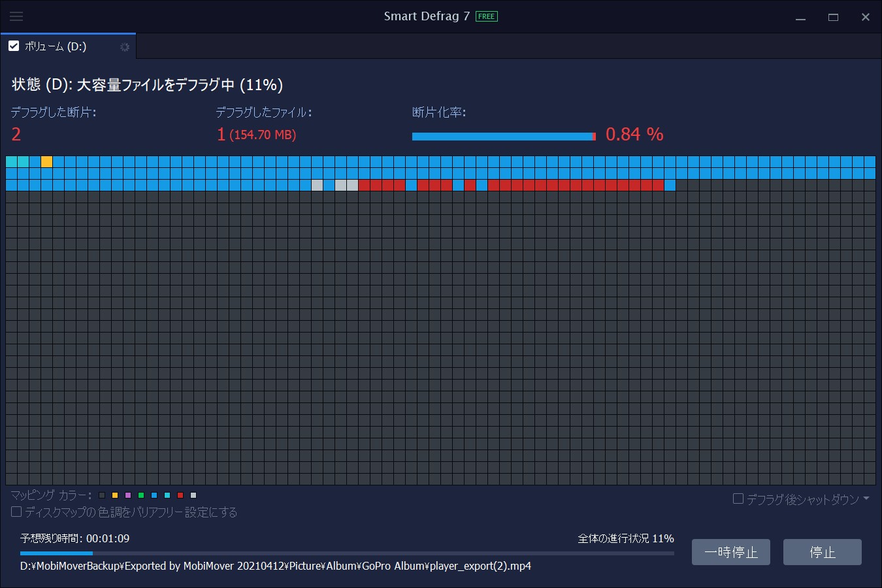
Task: Select the cyan mapping color swatch
Action: pyautogui.click(x=167, y=495)
